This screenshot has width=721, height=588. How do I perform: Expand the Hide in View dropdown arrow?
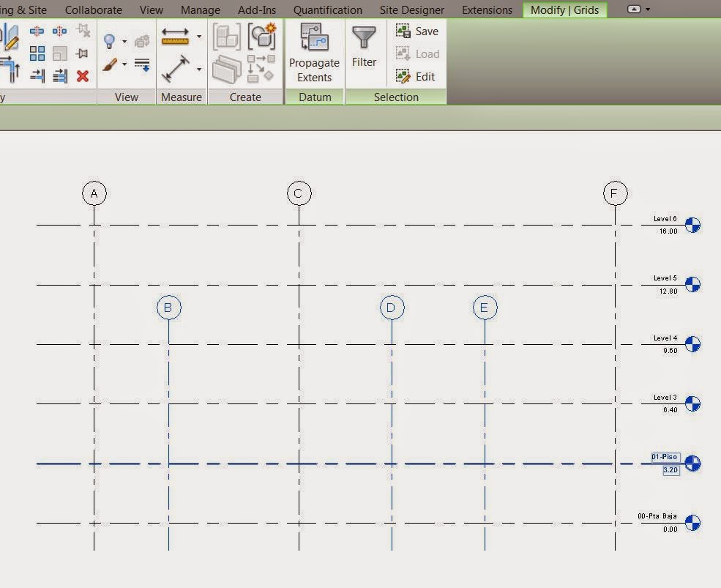(124, 42)
